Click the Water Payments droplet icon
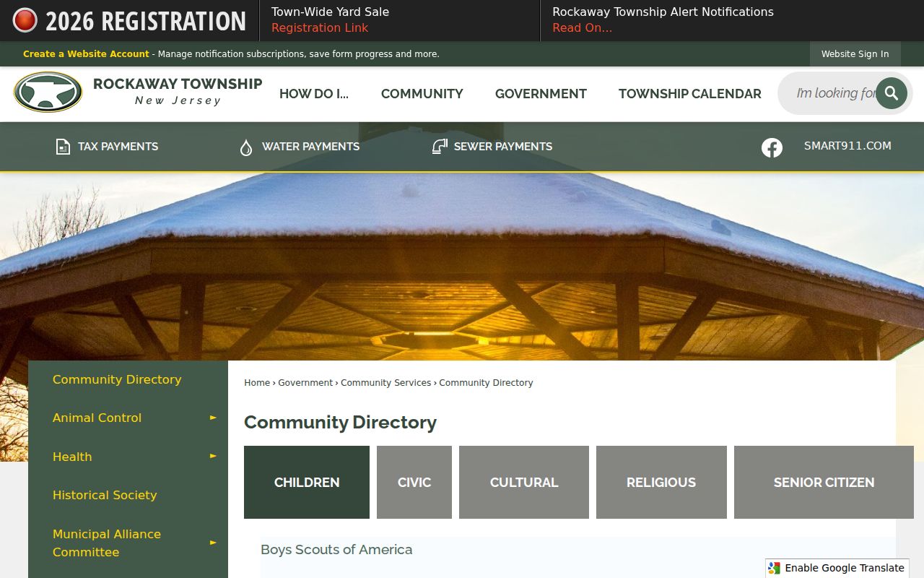This screenshot has width=924, height=578. point(246,147)
